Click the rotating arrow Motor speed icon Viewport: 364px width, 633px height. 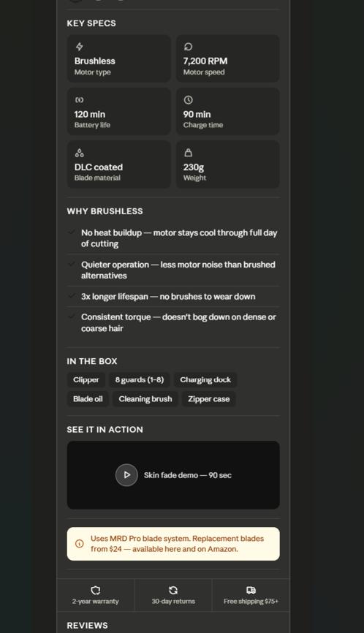(x=188, y=47)
